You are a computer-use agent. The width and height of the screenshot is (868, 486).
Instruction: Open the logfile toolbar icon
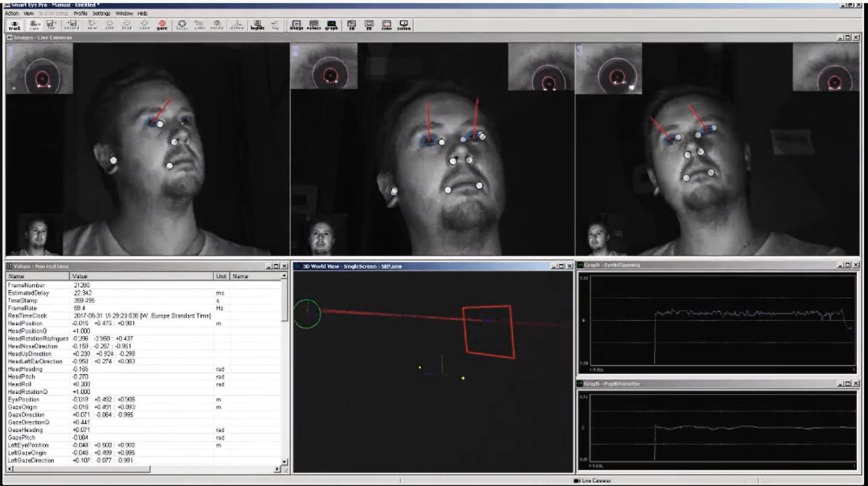click(257, 25)
